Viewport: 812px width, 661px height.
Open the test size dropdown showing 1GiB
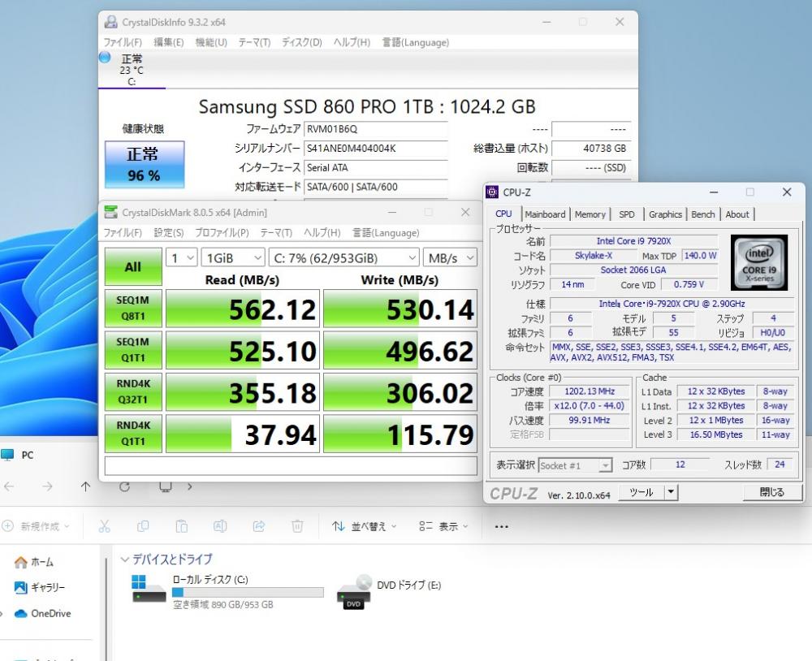point(233,257)
